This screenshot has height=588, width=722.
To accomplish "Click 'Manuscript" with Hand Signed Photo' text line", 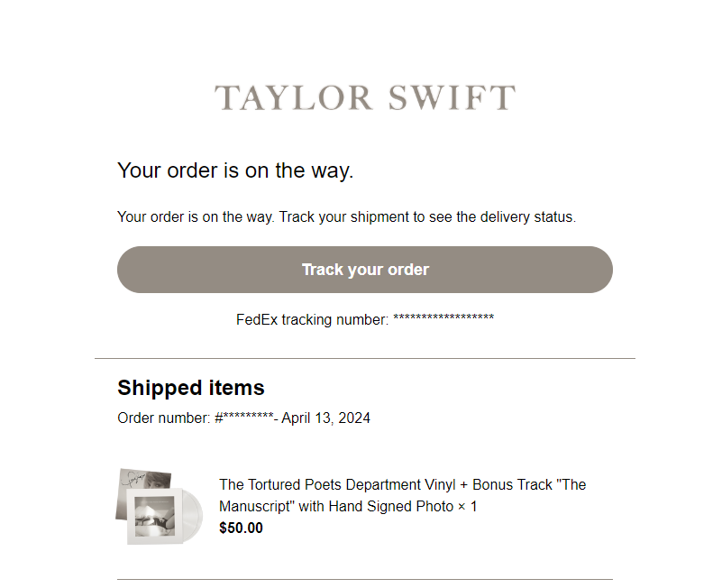I will [336, 507].
